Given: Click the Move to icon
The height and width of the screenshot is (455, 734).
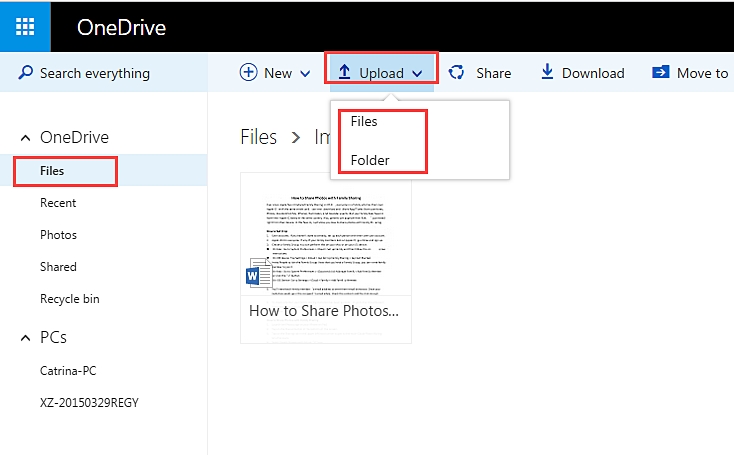Looking at the screenshot, I should click(661, 73).
